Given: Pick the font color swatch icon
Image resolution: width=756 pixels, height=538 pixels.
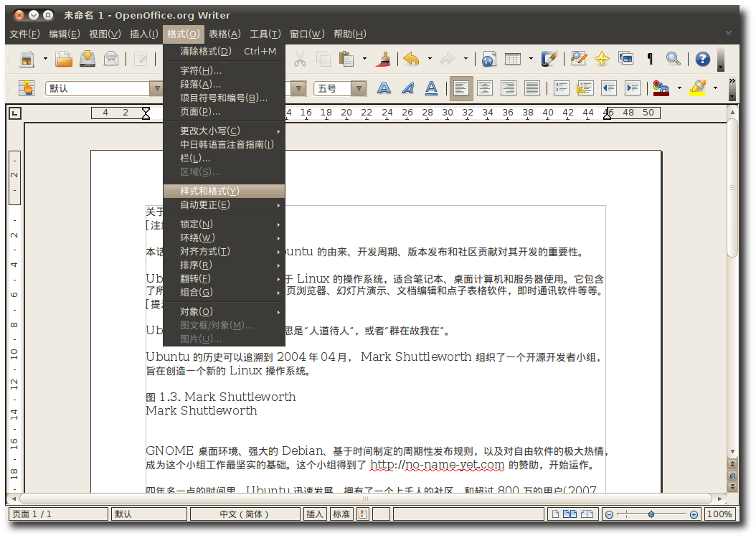Looking at the screenshot, I should click(661, 88).
